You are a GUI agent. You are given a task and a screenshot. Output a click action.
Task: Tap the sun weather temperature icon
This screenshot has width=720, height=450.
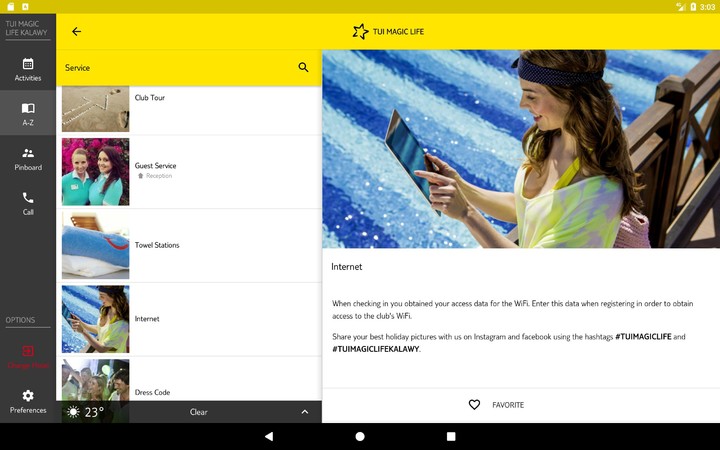click(74, 412)
